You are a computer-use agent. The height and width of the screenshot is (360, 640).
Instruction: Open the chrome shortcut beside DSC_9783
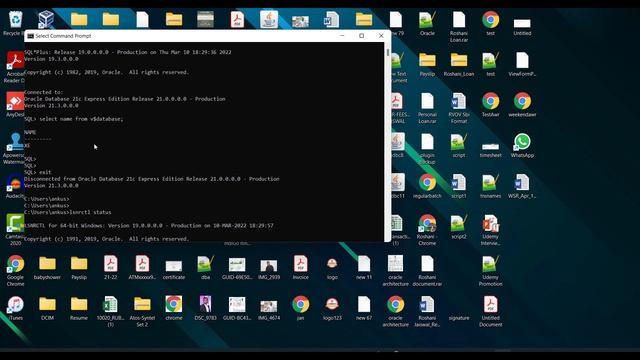174,308
